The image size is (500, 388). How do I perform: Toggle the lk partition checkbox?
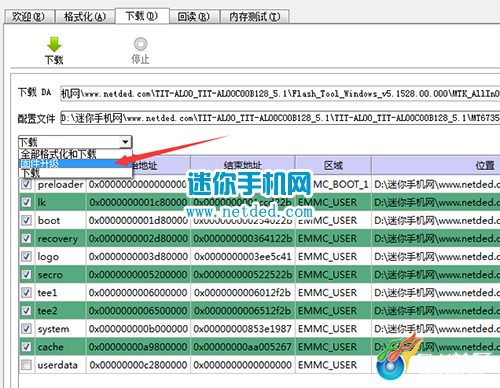tap(26, 202)
